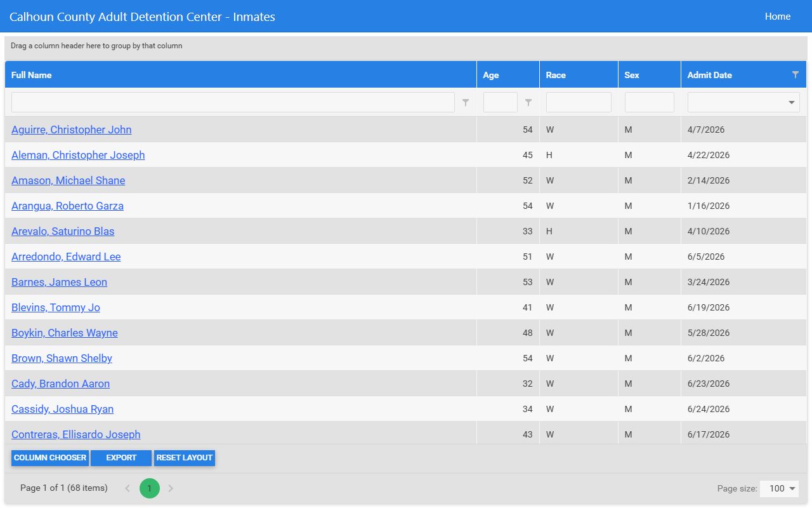
Task: Select admit date 6/23/2026 cell
Action: pyautogui.click(x=743, y=384)
